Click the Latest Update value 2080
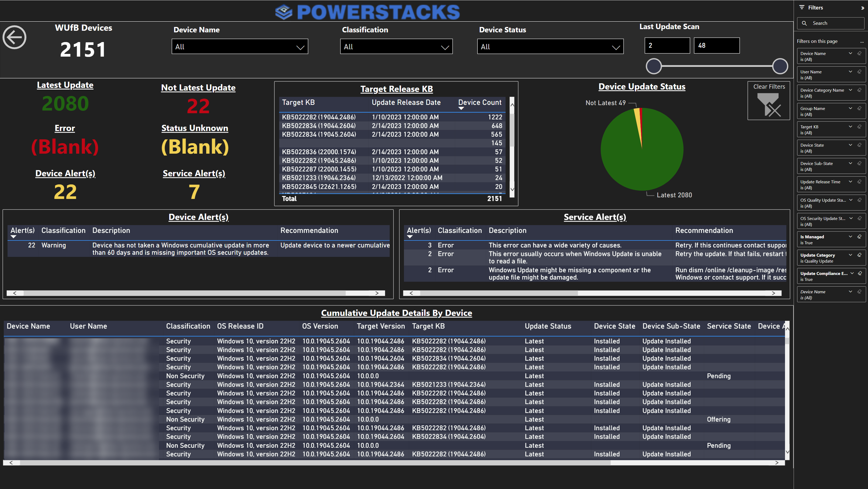Screen dimensions: 868x489 (x=65, y=104)
